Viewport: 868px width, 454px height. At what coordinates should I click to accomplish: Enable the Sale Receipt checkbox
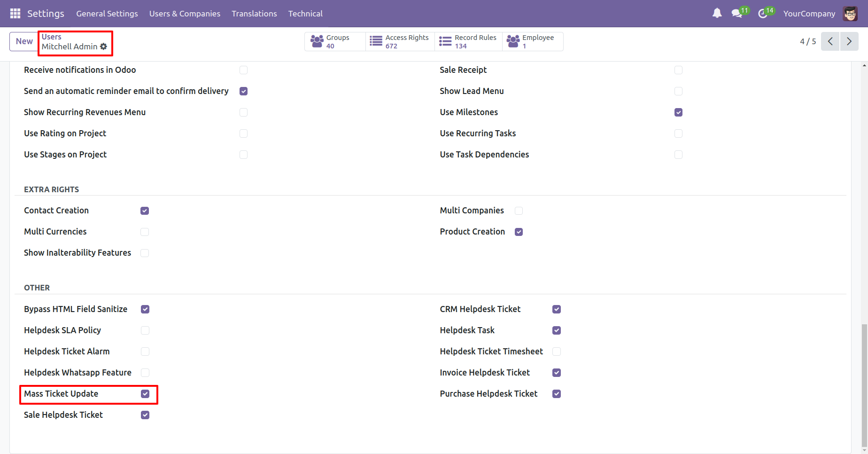pyautogui.click(x=678, y=70)
